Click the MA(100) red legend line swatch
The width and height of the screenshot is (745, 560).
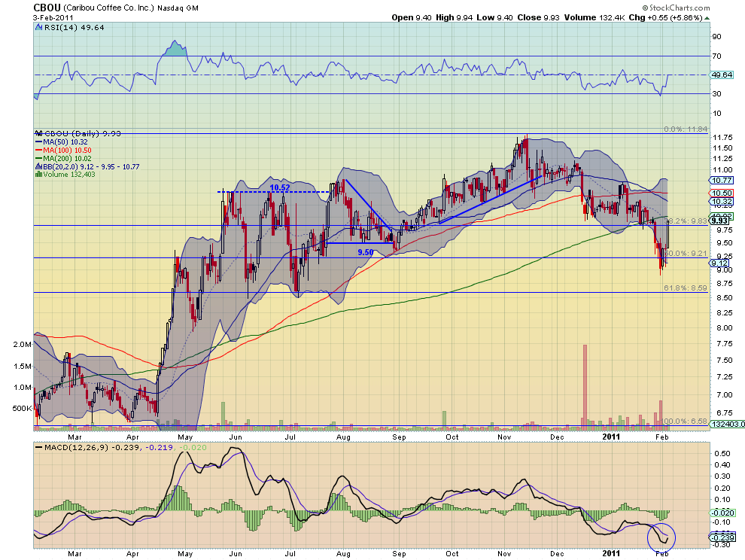click(38, 151)
